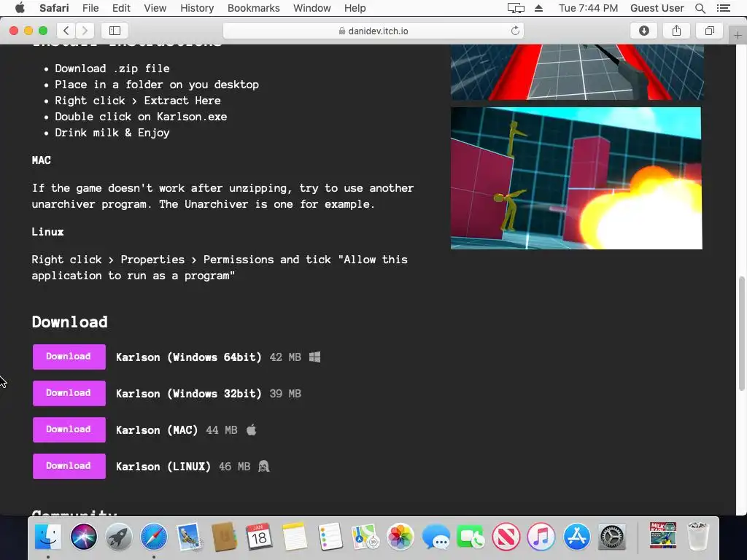Open the yellow stick figures screenshot thumbnail
The width and height of the screenshot is (747, 560).
pyautogui.click(x=576, y=178)
